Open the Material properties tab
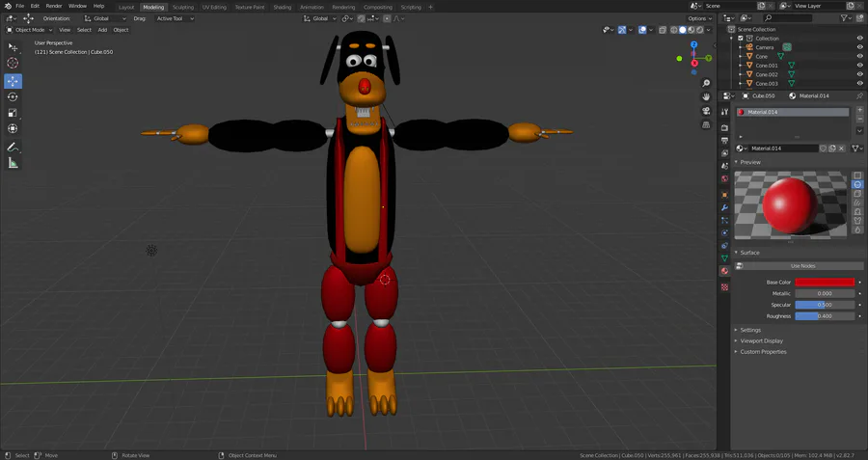 724,271
